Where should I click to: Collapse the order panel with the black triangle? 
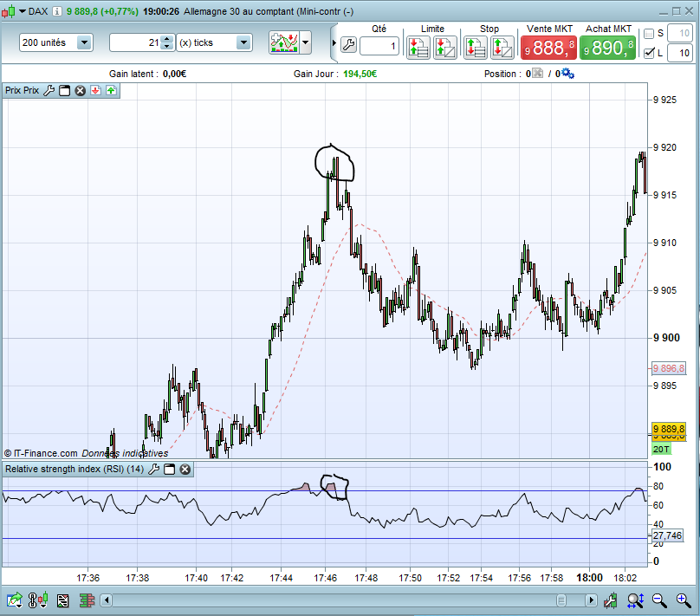coord(334,43)
